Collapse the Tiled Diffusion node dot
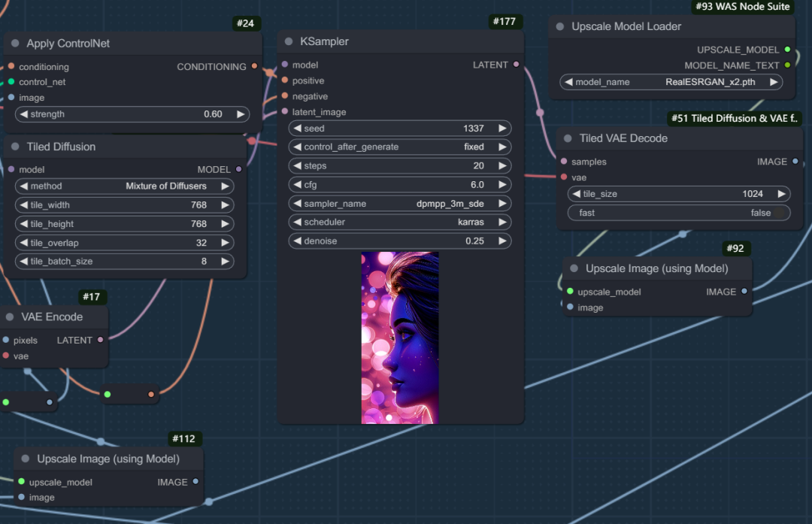The height and width of the screenshot is (524, 812). [x=15, y=147]
